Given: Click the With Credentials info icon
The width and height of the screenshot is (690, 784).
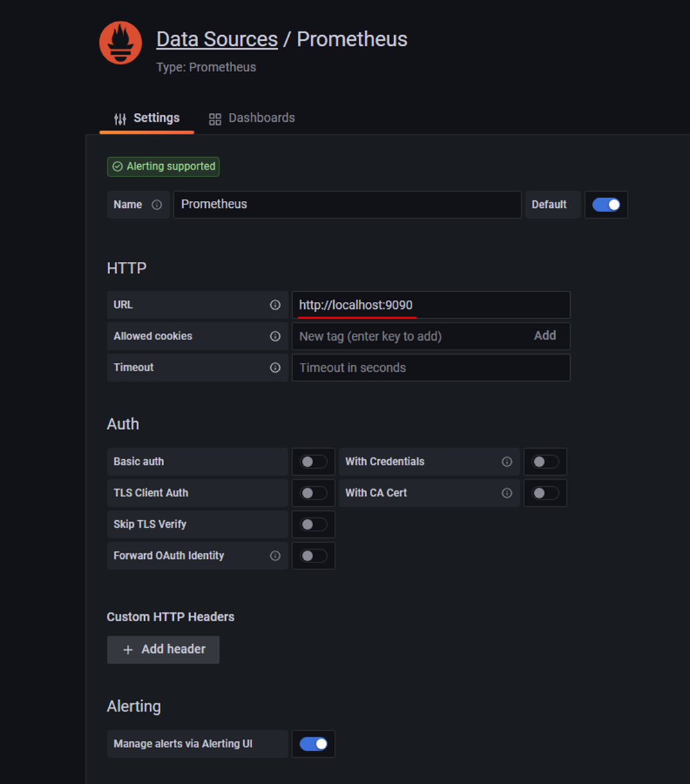Looking at the screenshot, I should point(507,462).
